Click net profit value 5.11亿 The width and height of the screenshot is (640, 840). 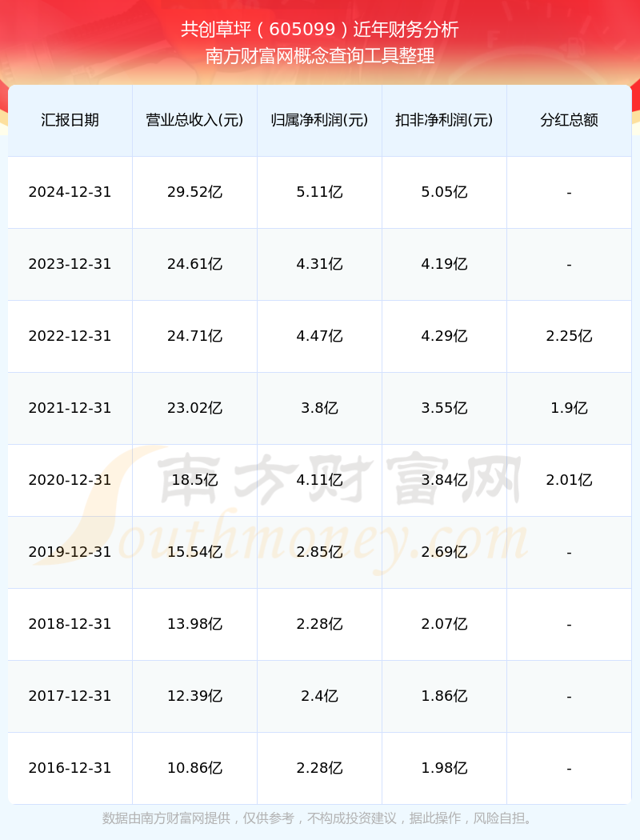[320, 192]
